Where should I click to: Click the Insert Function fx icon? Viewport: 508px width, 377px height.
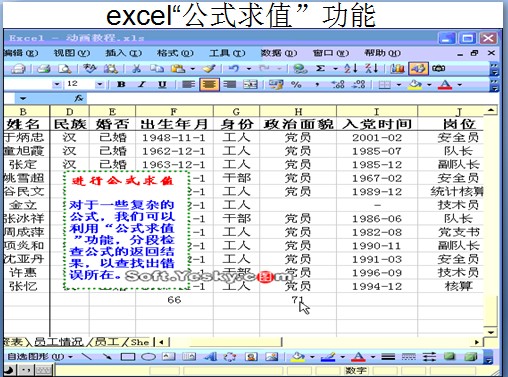coord(79,98)
